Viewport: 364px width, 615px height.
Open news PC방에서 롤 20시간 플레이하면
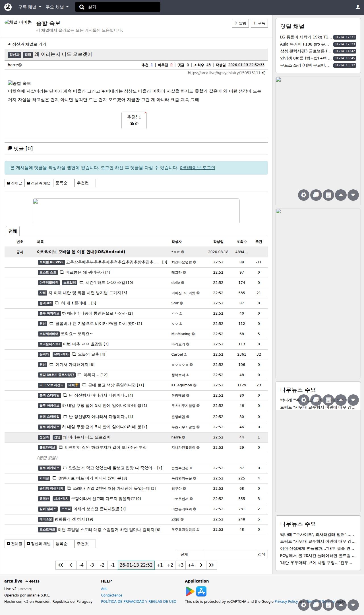318,555
